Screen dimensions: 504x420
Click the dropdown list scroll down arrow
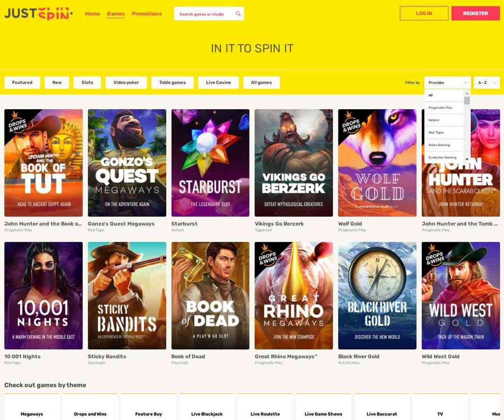[x=467, y=160]
